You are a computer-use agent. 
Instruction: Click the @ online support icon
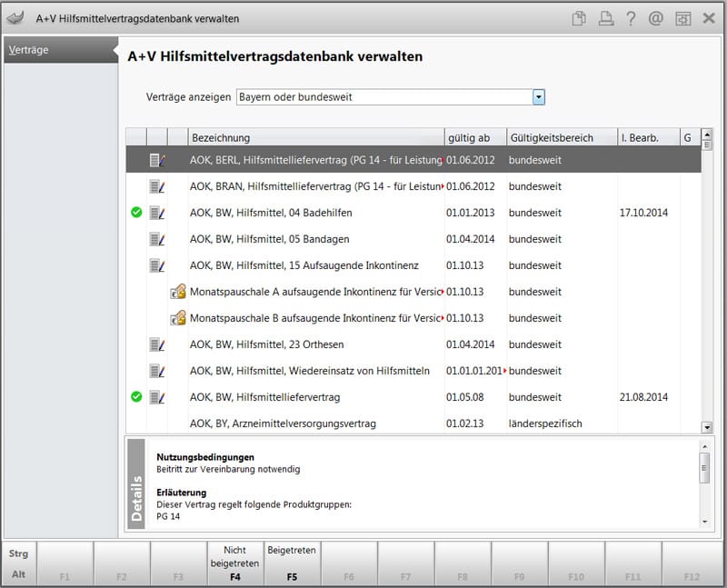[x=655, y=18]
